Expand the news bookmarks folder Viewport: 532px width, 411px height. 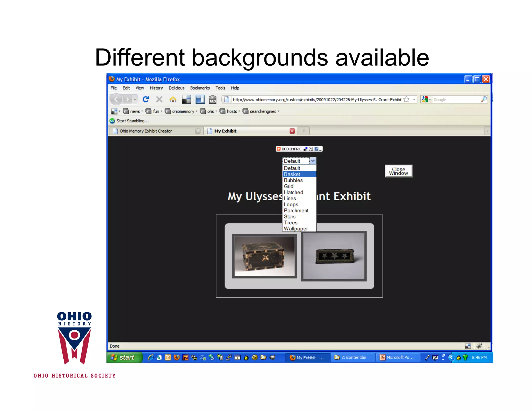point(133,111)
